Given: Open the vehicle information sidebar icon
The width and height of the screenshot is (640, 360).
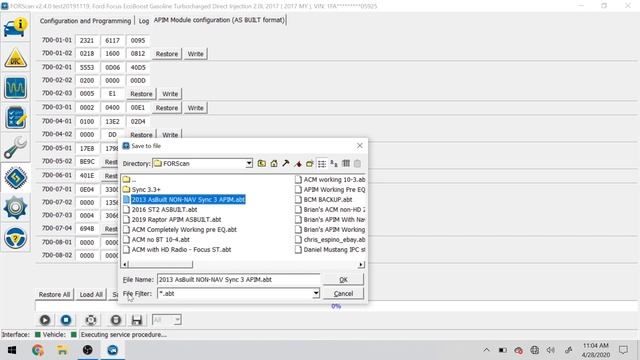Looking at the screenshot, I should click(16, 27).
